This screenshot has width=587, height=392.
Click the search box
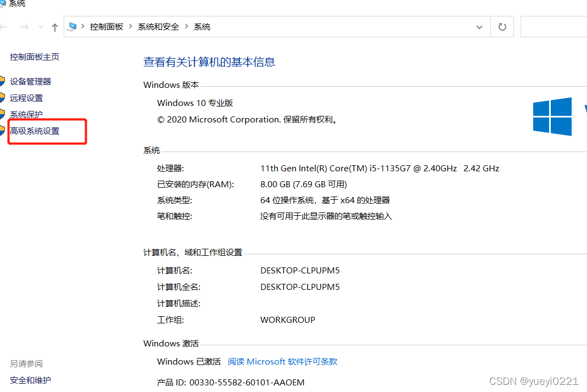(x=554, y=26)
